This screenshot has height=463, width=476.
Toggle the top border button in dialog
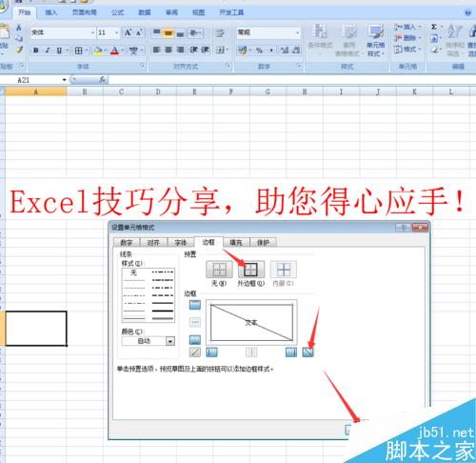click(x=195, y=305)
